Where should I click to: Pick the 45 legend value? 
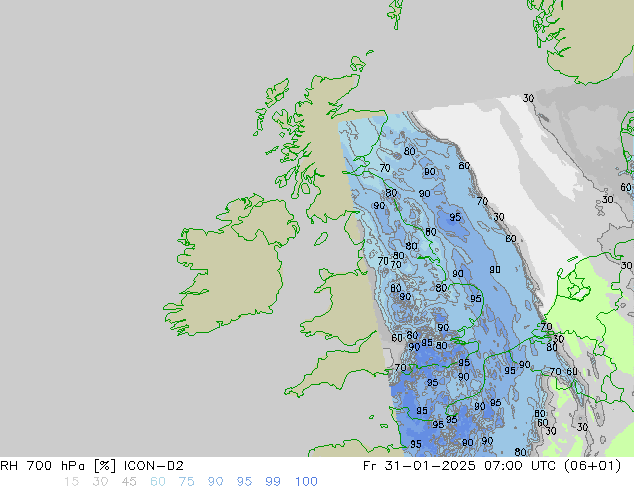[x=129, y=482]
